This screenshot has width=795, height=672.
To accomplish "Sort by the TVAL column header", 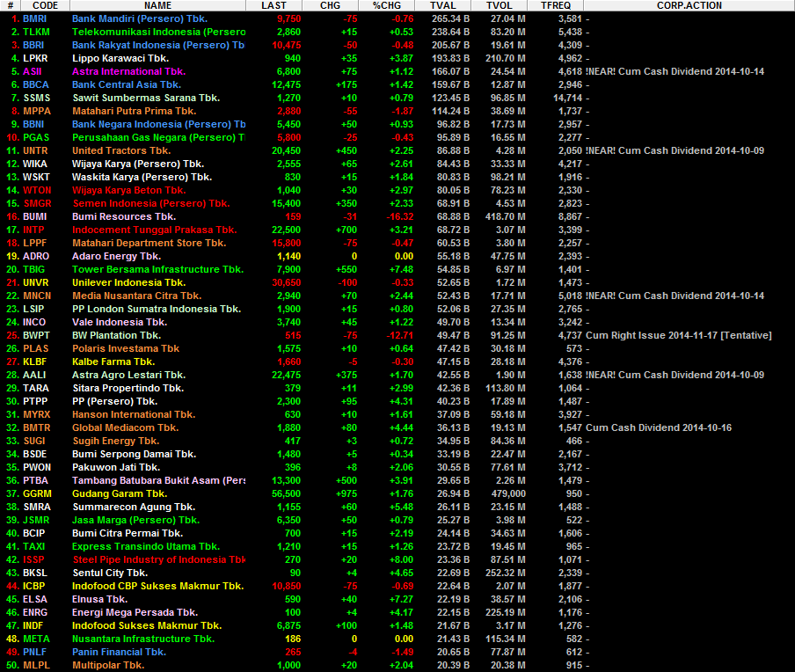I will tap(442, 5).
